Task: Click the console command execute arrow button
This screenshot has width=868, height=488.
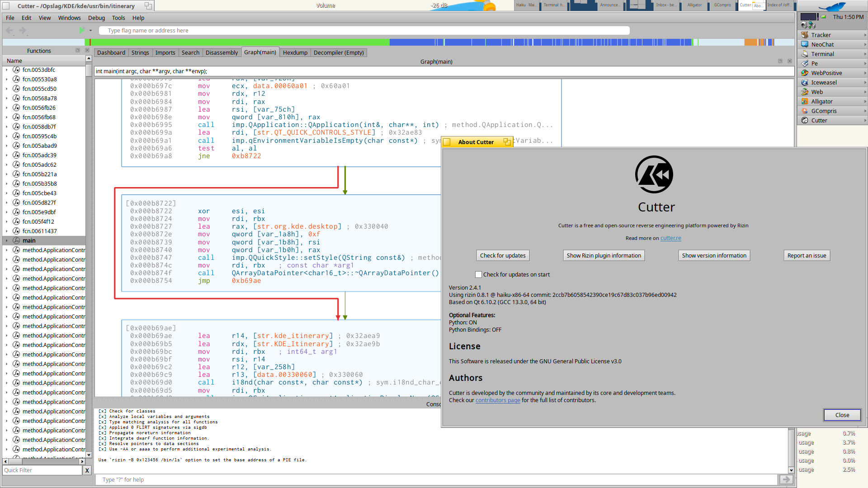Action: 786,480
